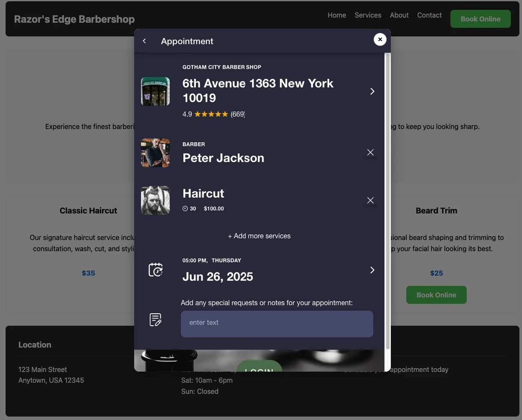Click the Location footer heading
The height and width of the screenshot is (420, 522).
click(x=35, y=345)
